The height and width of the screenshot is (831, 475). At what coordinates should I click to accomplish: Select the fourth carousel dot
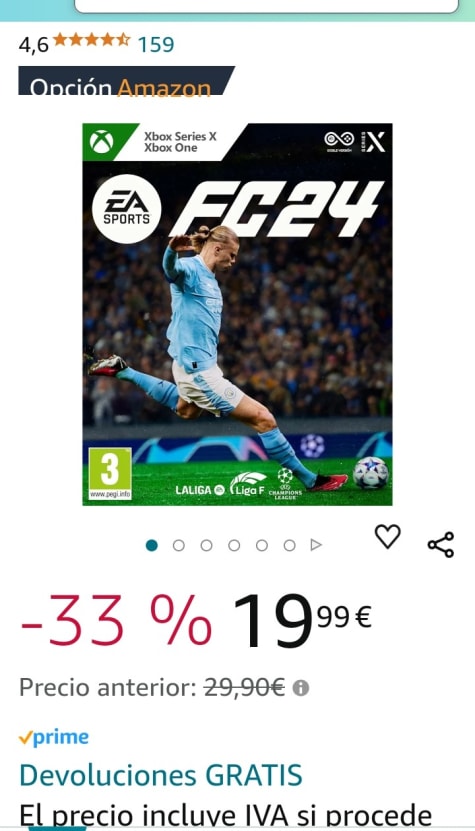[234, 545]
